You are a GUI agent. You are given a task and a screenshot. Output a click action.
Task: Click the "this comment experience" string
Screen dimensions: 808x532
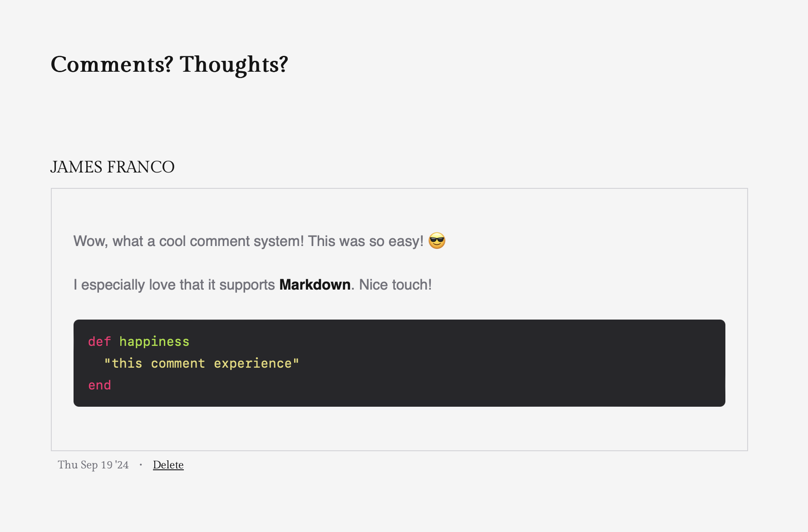[x=202, y=363]
